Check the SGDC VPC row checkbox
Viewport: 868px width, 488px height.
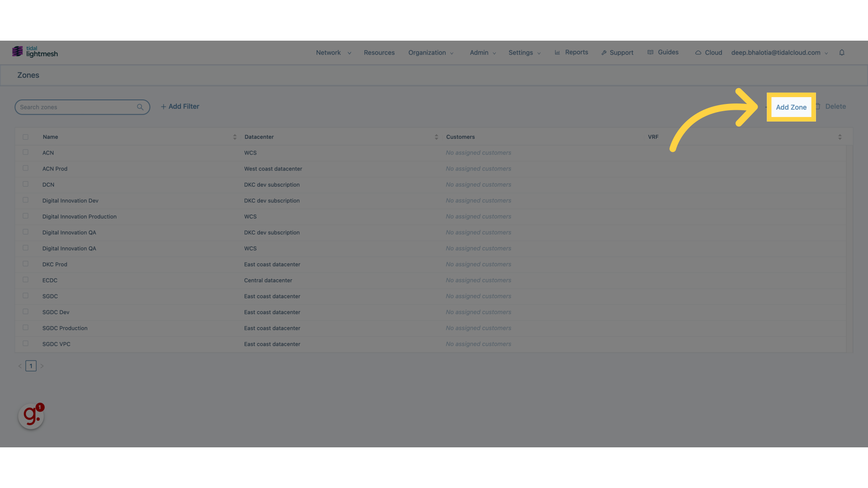click(25, 343)
